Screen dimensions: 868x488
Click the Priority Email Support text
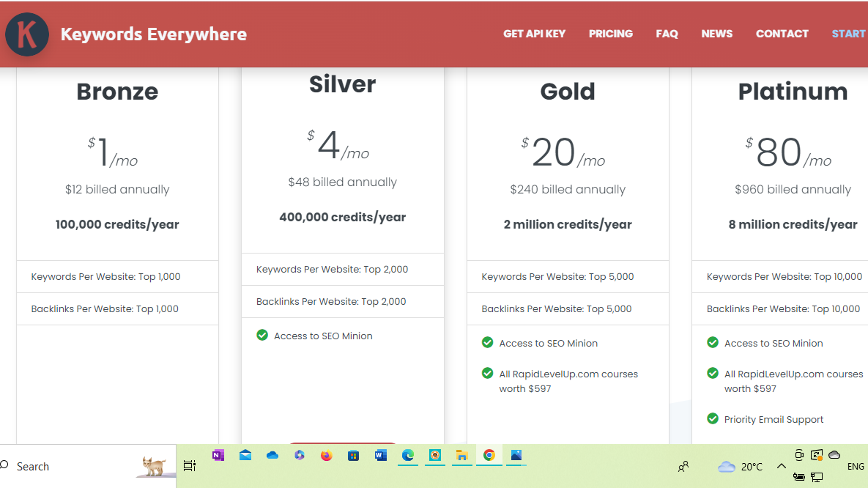click(774, 419)
